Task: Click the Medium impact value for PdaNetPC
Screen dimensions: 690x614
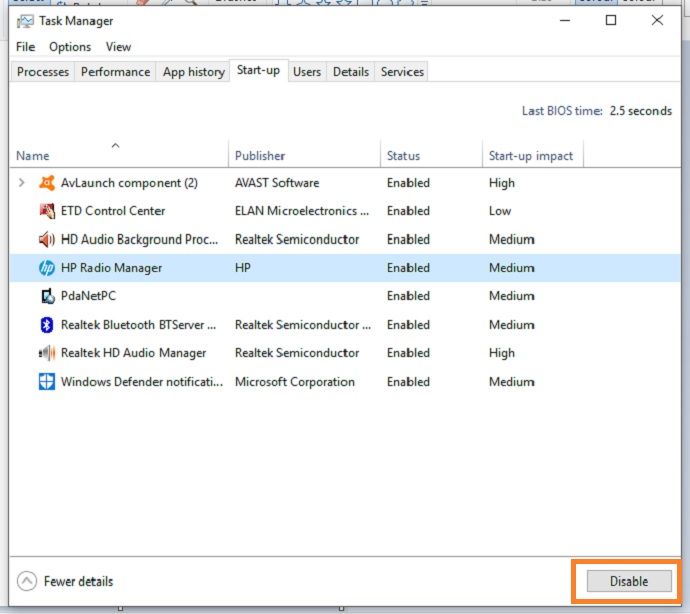Action: [512, 296]
